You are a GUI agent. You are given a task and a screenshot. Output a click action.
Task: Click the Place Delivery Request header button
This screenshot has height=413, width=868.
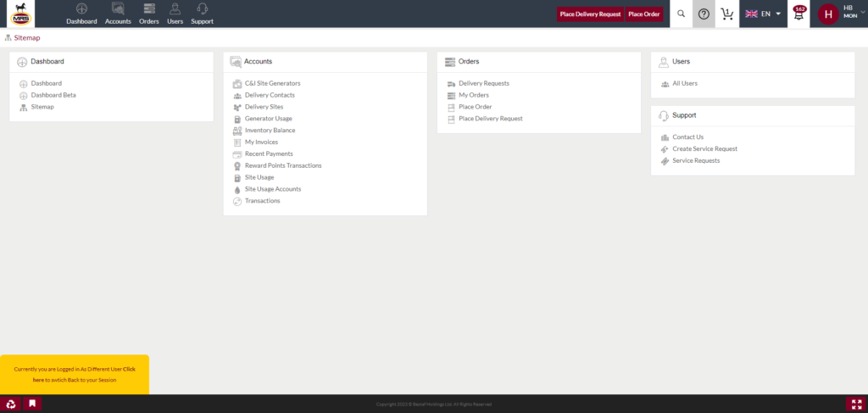click(x=590, y=14)
